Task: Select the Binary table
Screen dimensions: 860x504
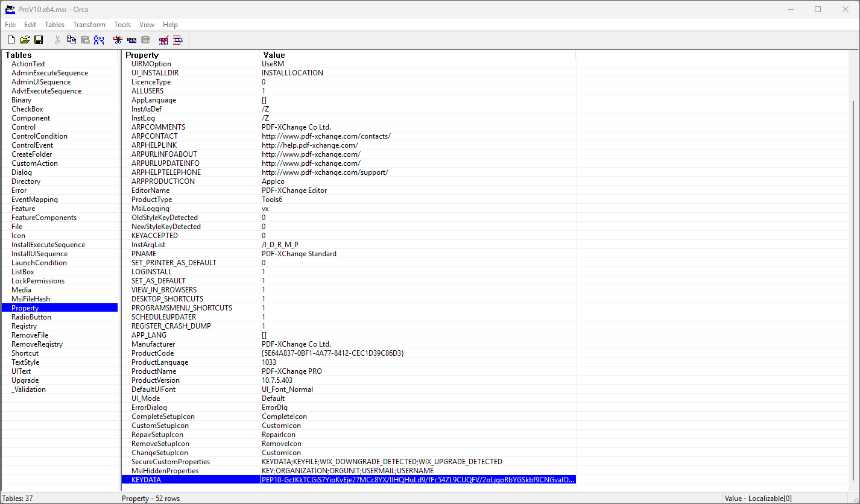Action: tap(21, 100)
